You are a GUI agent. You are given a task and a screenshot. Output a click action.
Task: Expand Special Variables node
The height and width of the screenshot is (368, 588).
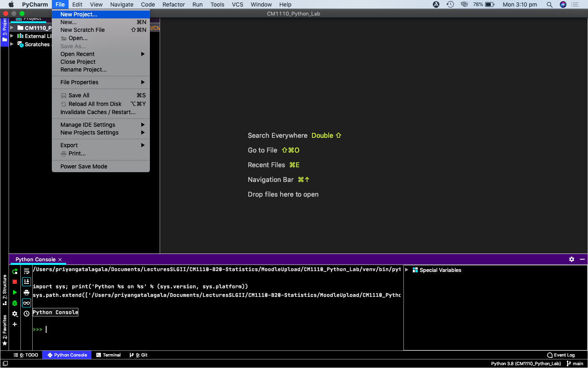pyautogui.click(x=407, y=270)
